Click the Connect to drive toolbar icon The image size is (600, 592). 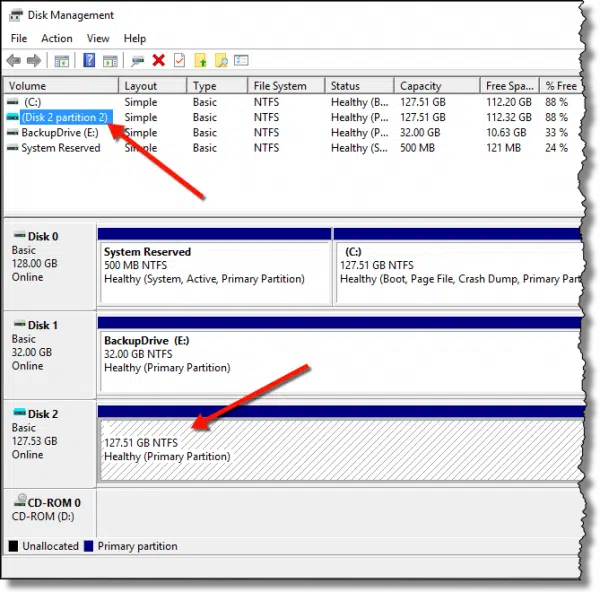(137, 61)
